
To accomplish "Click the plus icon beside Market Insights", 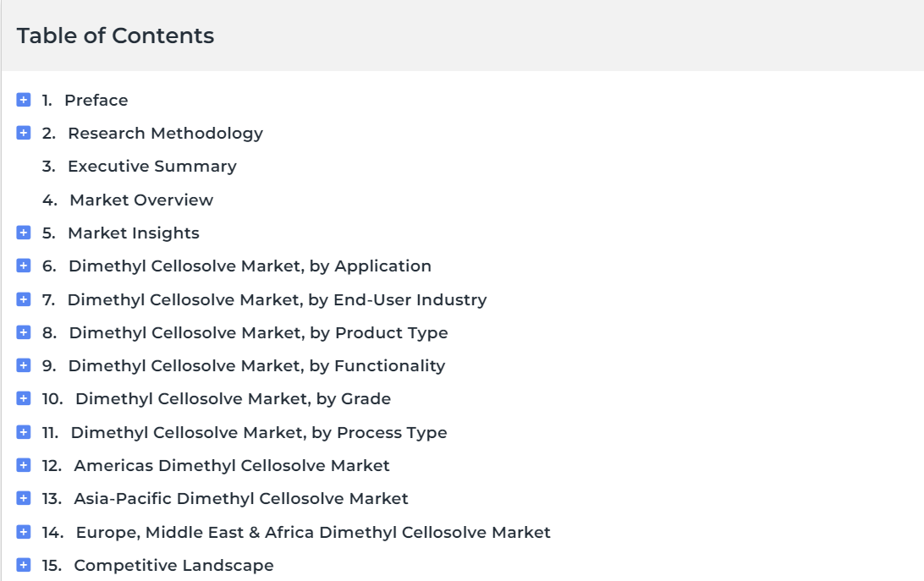I will [24, 233].
